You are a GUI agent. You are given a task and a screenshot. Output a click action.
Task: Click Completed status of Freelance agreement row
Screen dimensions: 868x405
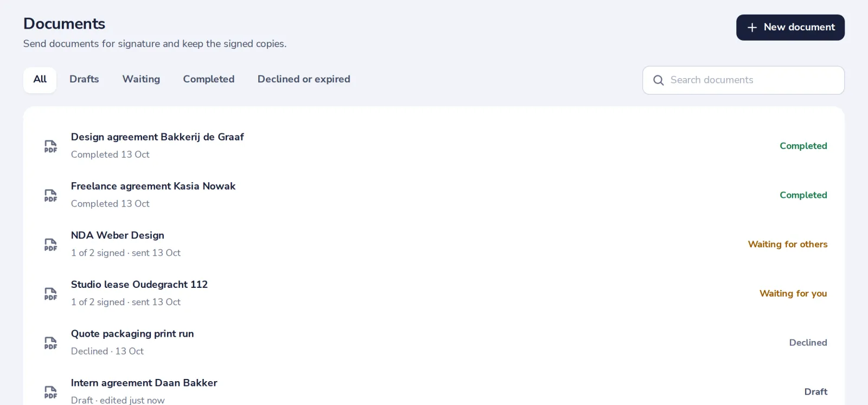803,195
